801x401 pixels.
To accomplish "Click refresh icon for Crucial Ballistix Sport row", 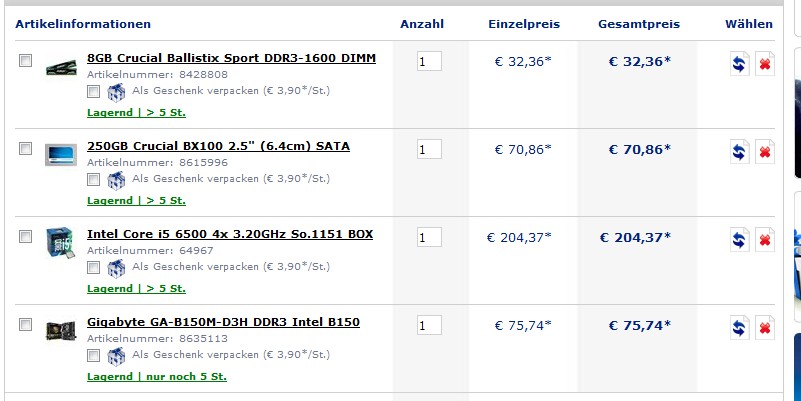I will [739, 63].
